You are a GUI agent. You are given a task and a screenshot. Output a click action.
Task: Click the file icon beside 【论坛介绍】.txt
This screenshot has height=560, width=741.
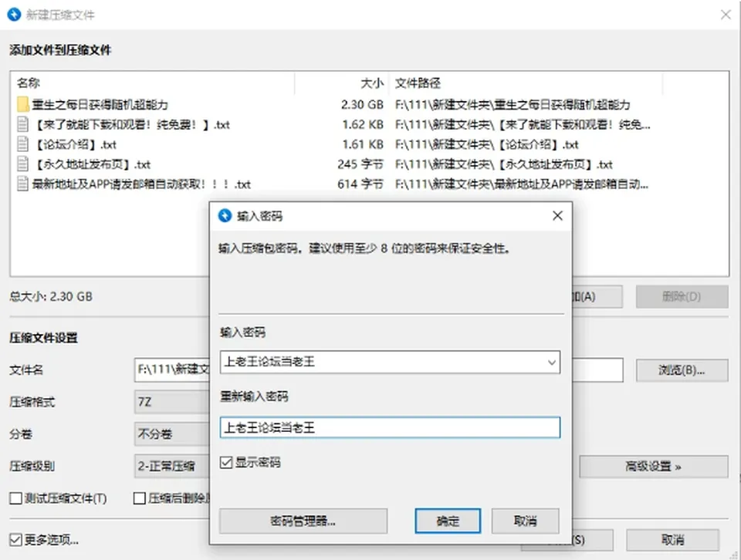point(22,144)
